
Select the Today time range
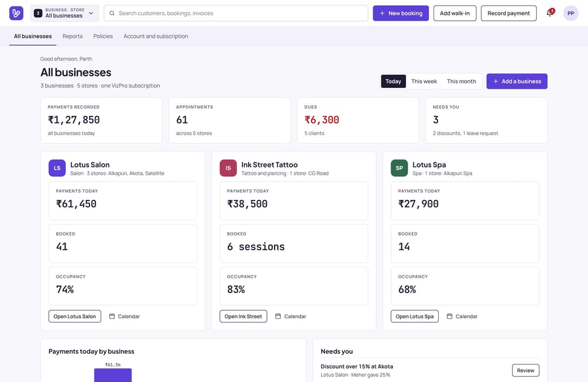[393, 82]
